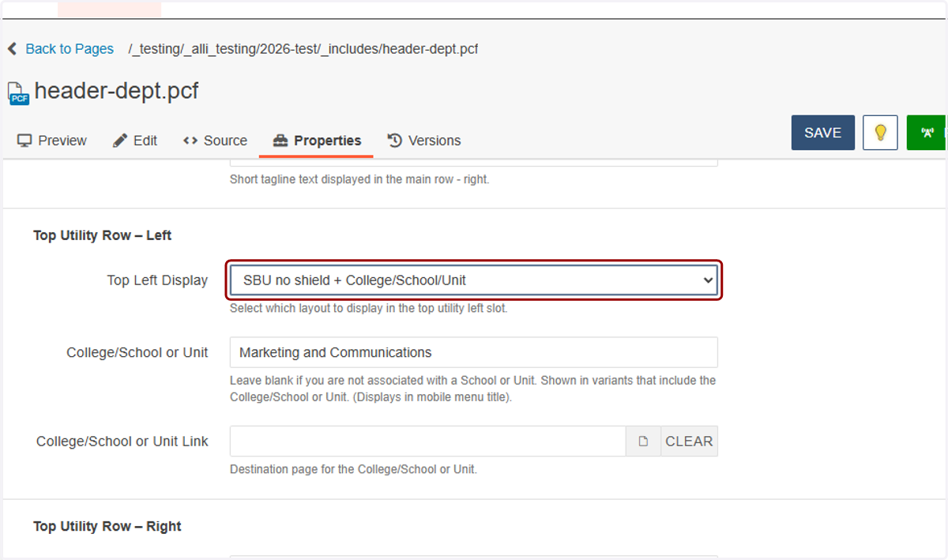The image size is (948, 560).
Task: Click the file chooser icon for College/School or Unit Link
Action: click(x=643, y=442)
